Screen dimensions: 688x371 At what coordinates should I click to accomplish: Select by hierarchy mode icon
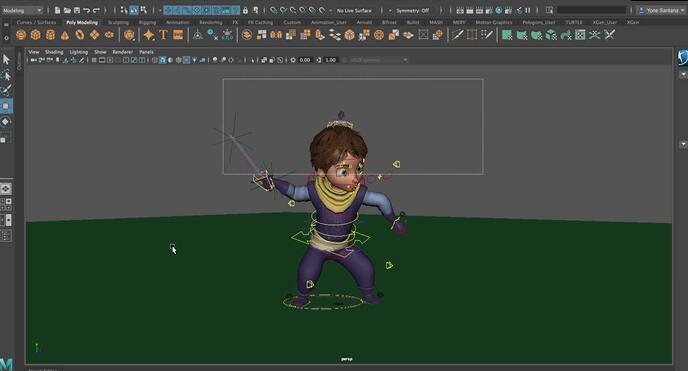(x=124, y=10)
